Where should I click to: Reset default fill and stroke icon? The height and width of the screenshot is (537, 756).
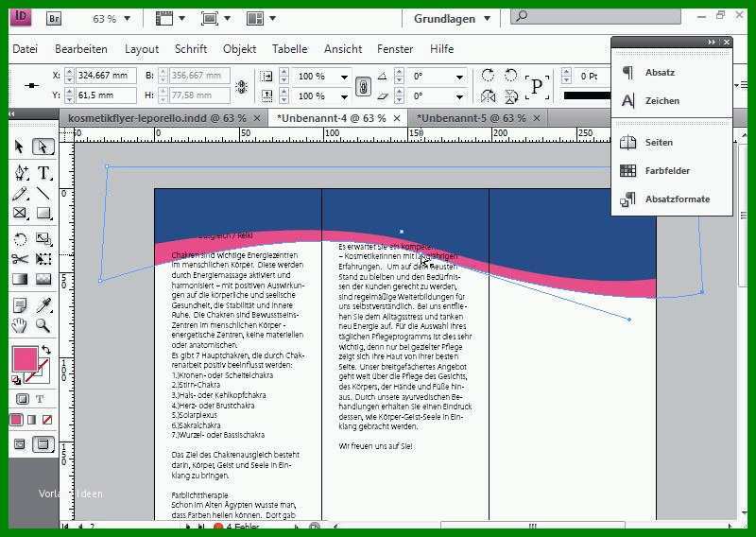16,380
